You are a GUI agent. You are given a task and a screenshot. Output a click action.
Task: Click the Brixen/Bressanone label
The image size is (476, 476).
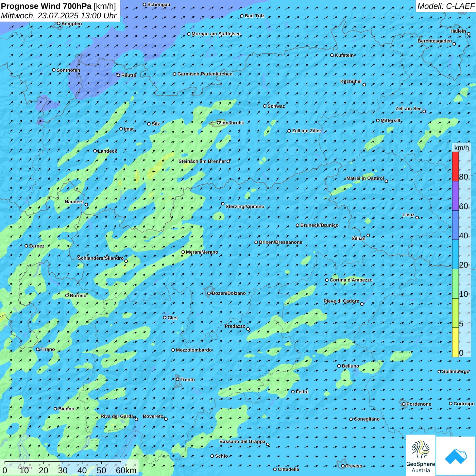(280, 242)
